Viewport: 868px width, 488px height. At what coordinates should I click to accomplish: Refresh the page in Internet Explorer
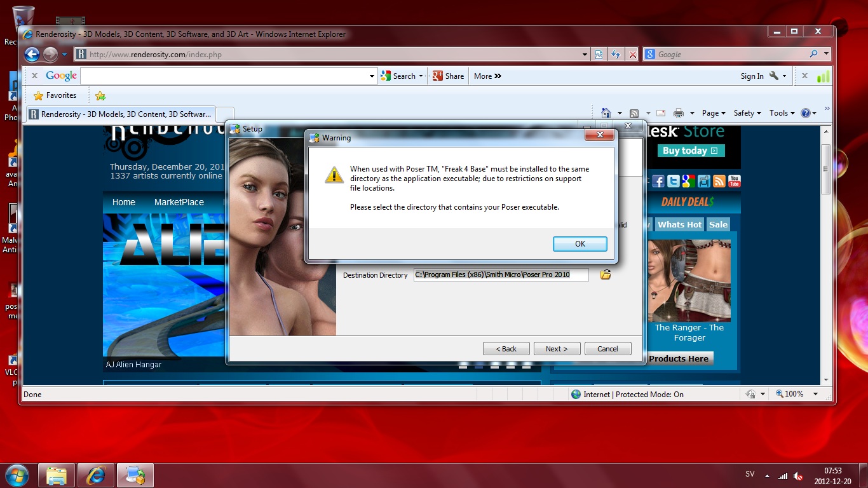click(615, 55)
